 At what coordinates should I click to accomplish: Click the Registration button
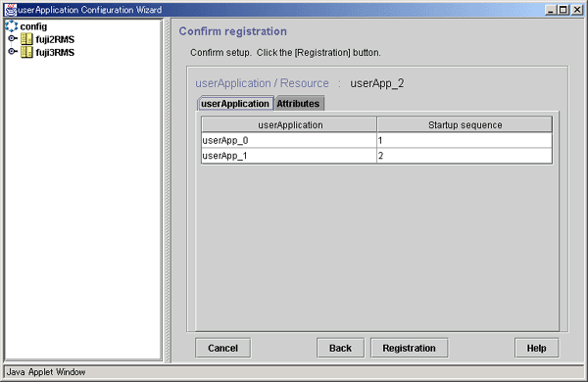click(409, 348)
